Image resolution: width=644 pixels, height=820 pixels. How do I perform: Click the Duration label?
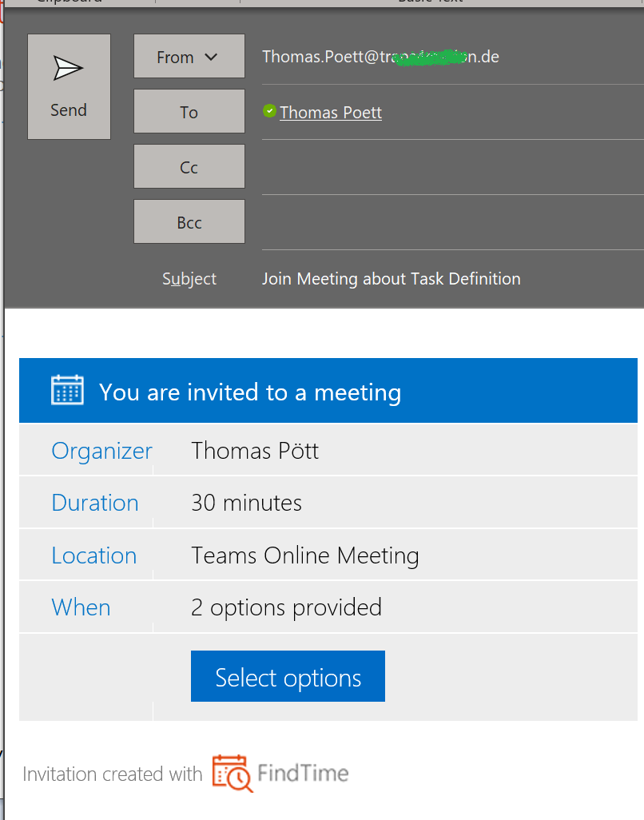tap(94, 502)
